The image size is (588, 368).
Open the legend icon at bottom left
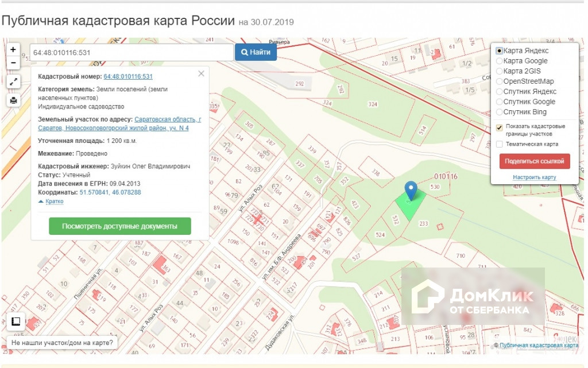pos(16,321)
